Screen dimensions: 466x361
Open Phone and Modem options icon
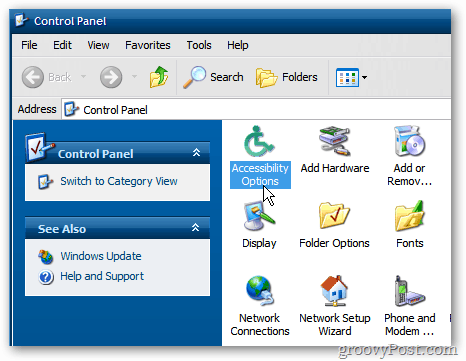(x=409, y=291)
